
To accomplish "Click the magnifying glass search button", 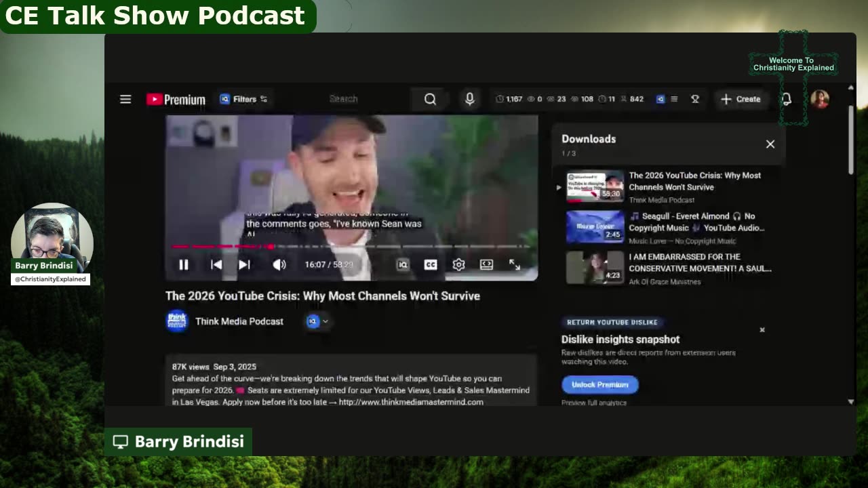I will 430,99.
